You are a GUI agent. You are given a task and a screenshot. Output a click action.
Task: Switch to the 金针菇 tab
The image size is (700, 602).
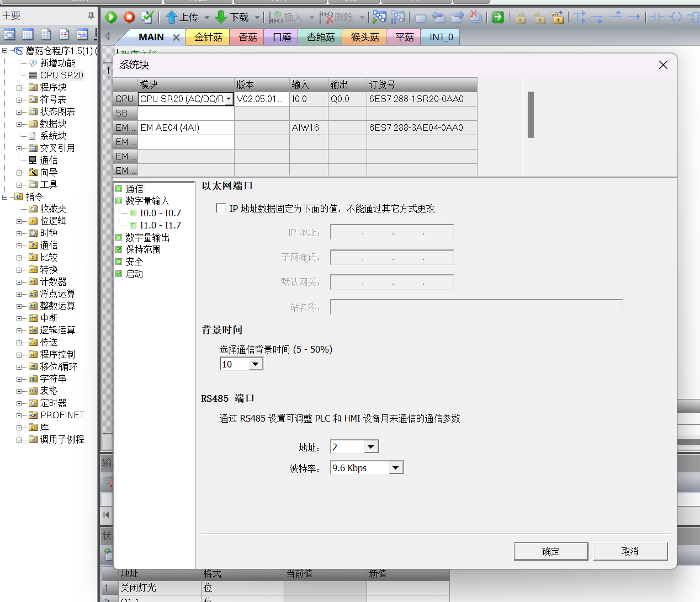point(208,37)
